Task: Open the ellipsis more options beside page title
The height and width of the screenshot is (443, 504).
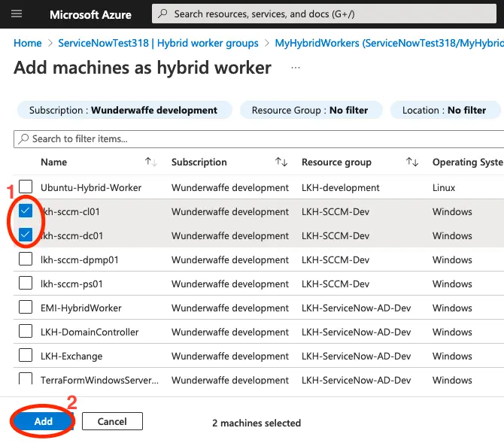Action: pyautogui.click(x=296, y=68)
